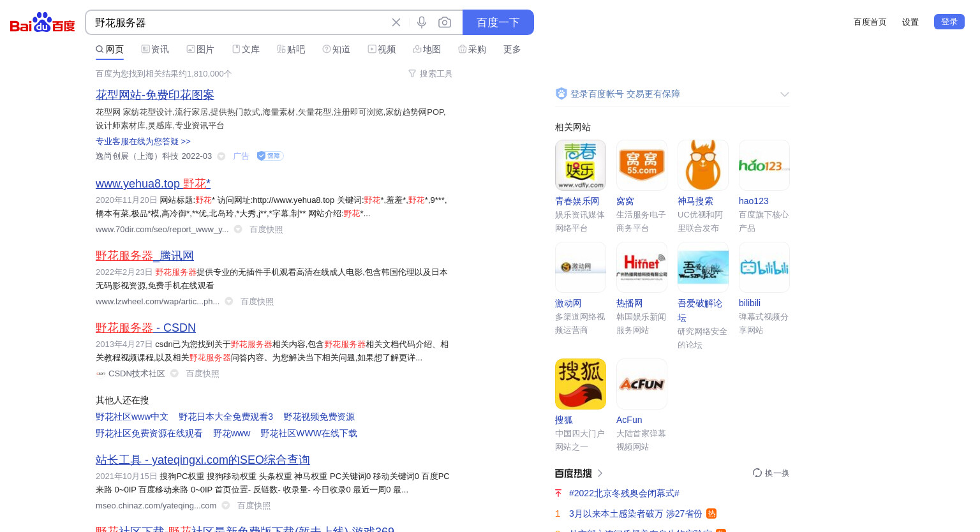Open the 神马搜索 site icon
Image resolution: width=980 pixels, height=532 pixels.
[703, 165]
